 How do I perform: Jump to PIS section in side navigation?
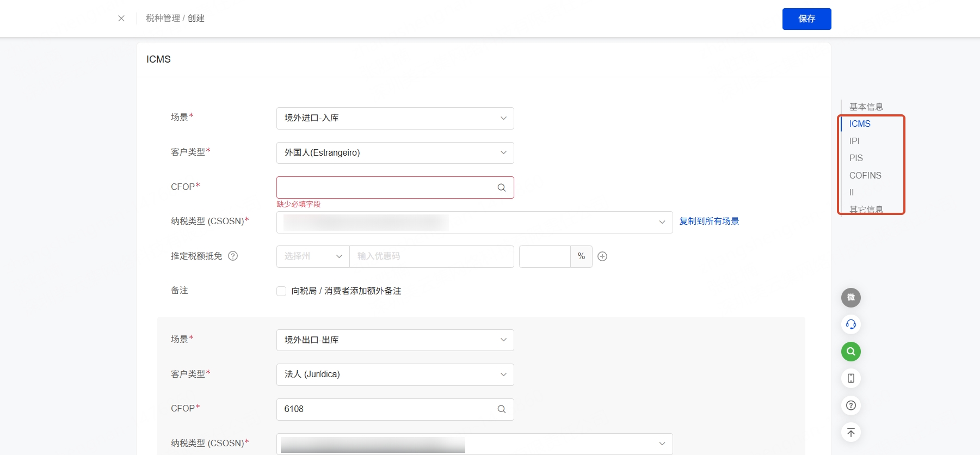pyautogui.click(x=856, y=158)
